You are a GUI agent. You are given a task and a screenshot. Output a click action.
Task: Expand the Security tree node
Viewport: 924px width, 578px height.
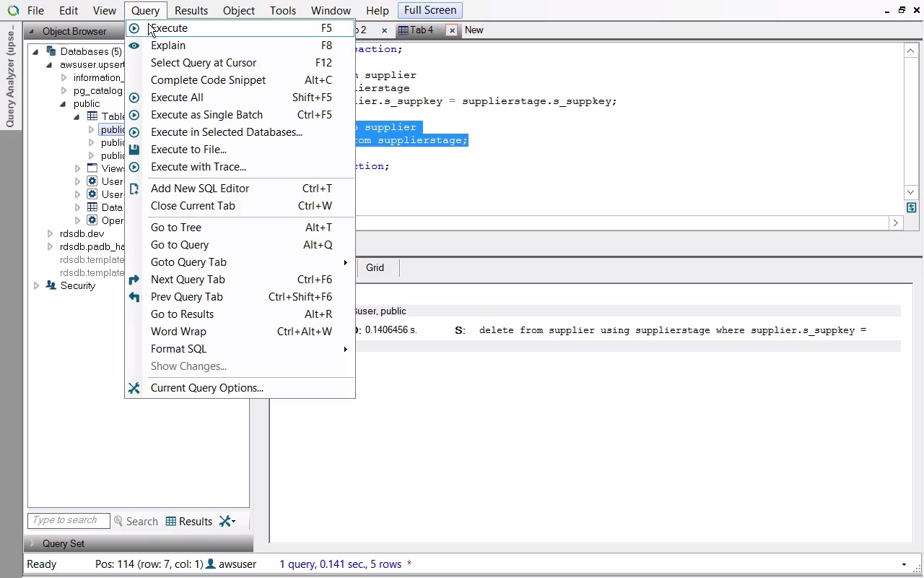36,286
